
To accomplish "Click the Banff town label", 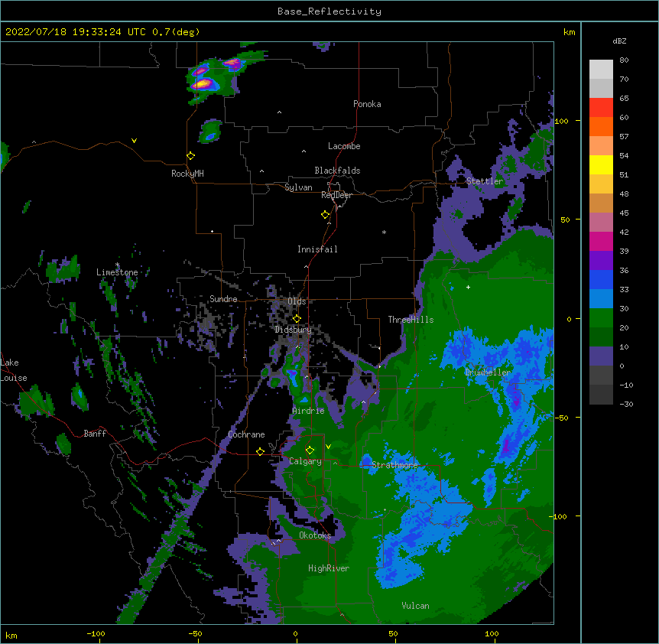I will coord(95,434).
